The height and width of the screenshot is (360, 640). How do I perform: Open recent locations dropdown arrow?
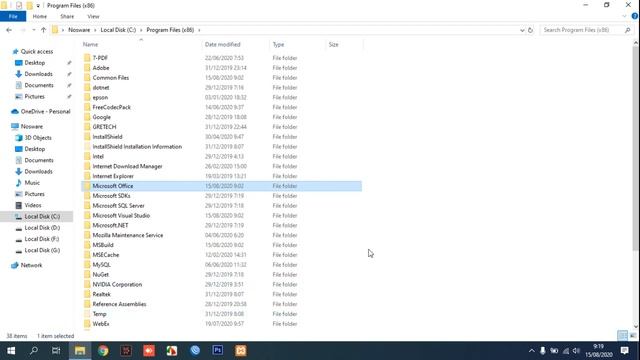click(x=33, y=30)
